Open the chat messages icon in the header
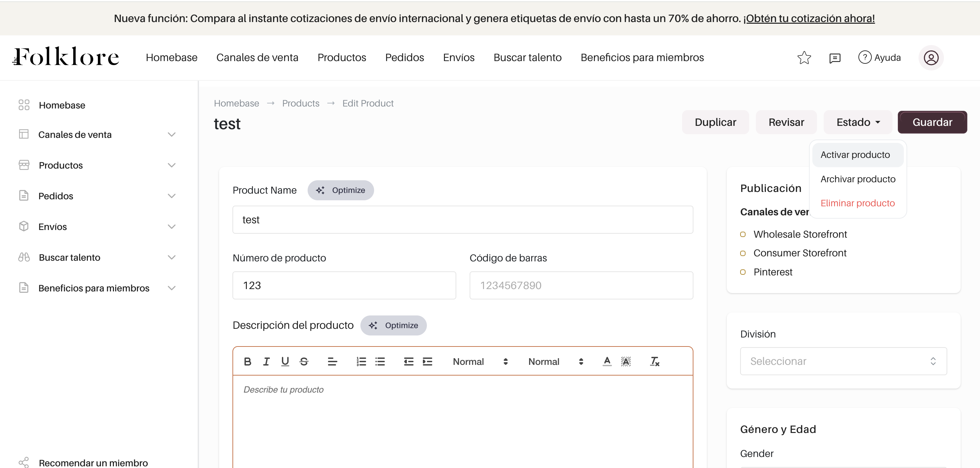This screenshot has height=468, width=980. [x=835, y=57]
